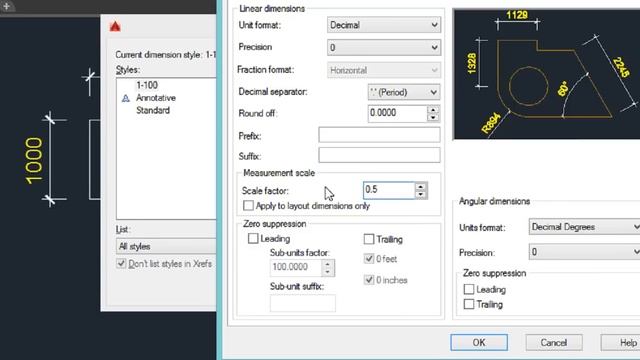This screenshot has width=640, height=360.
Task: Enable Apply to layout dimensions only
Action: tap(248, 205)
